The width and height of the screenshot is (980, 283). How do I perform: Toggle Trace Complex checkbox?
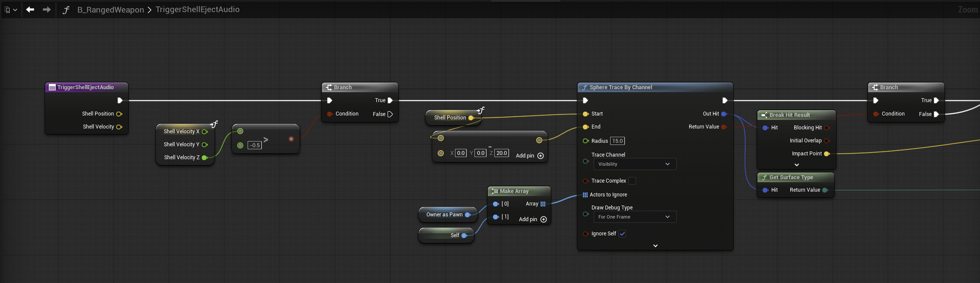(632, 181)
